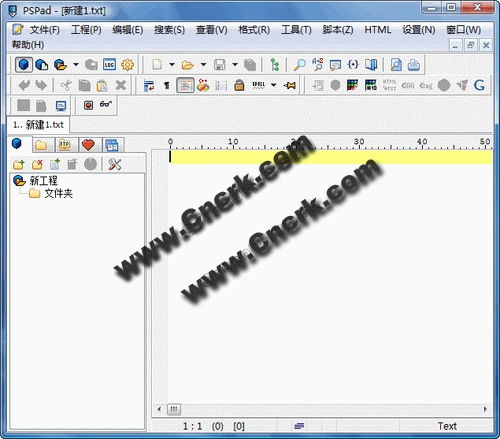This screenshot has height=439, width=500.
Task: Toggle special characters with the pilcrow icon
Action: coord(167,86)
